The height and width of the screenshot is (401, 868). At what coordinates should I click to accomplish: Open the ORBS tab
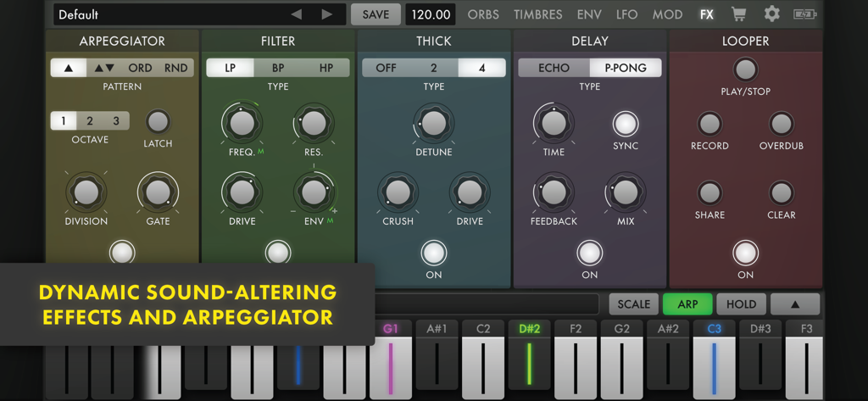tap(483, 15)
